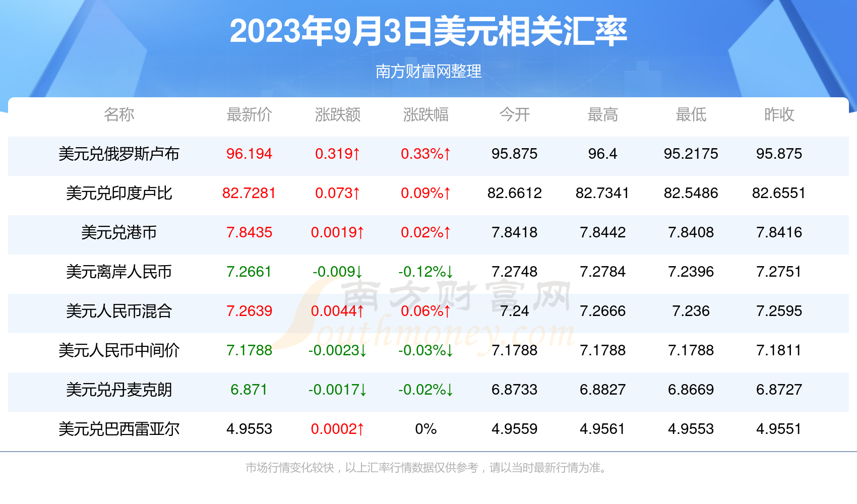The image size is (857, 504).
Task: Click the 人民币混合 high value 7.2666
Action: pos(602,311)
